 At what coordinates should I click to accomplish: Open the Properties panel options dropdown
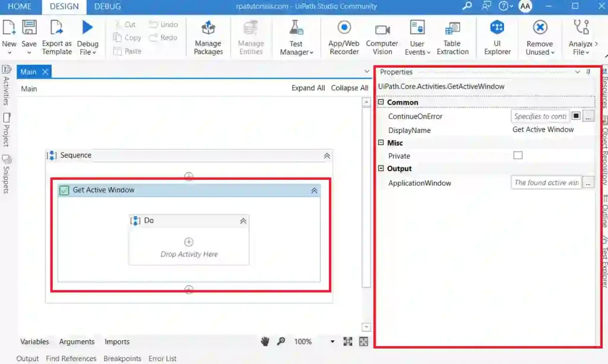tap(577, 72)
